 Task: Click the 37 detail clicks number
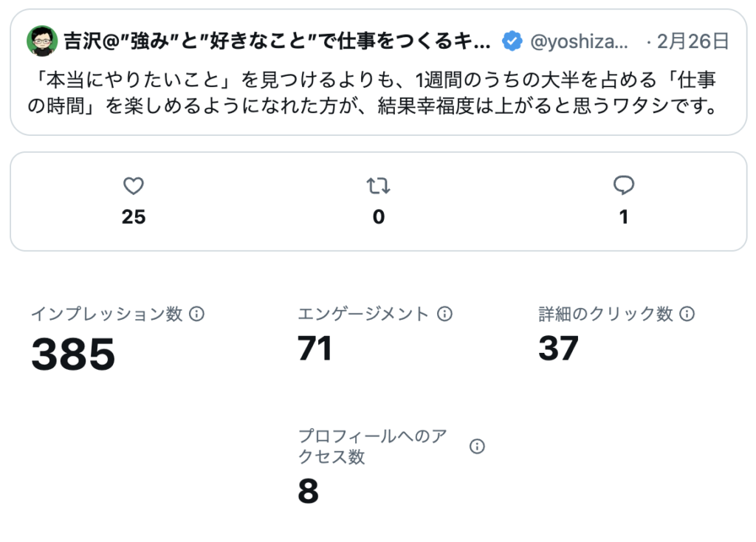(558, 349)
